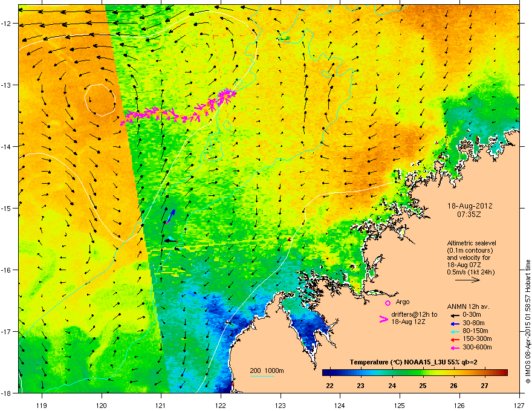This screenshot has width=532, height=411.
Task: Click longitude axis label "124"
Action: point(340,405)
